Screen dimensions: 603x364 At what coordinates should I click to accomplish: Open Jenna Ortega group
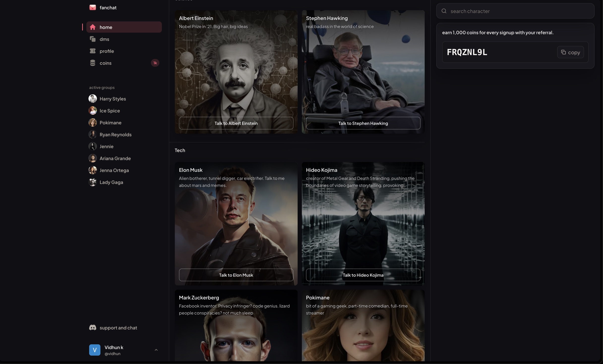point(114,170)
